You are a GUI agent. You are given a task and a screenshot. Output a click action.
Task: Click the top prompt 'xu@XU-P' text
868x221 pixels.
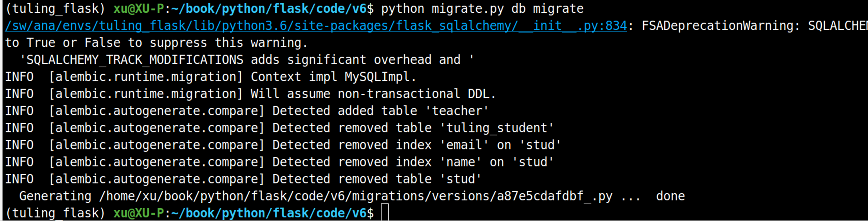pos(139,9)
